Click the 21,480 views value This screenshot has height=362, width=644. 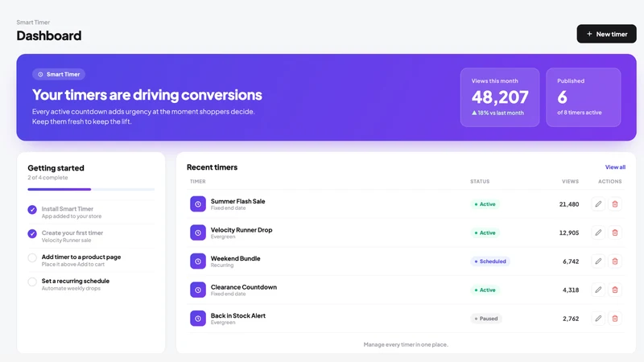(x=569, y=204)
